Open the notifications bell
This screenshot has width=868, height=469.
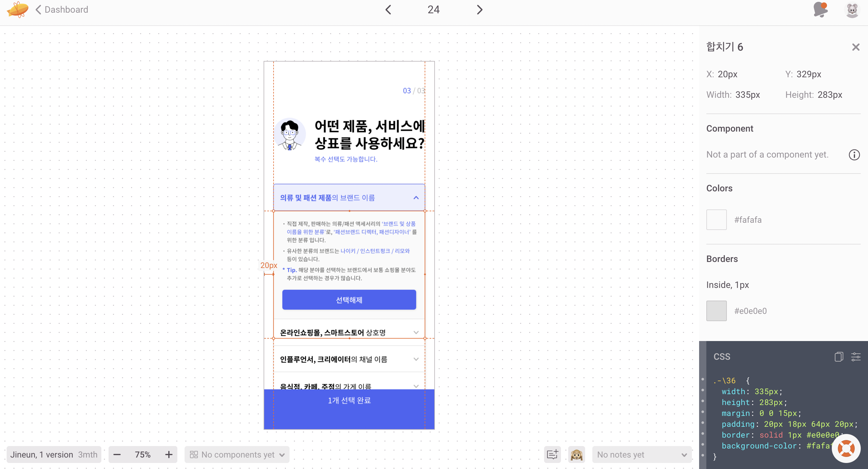pos(820,9)
